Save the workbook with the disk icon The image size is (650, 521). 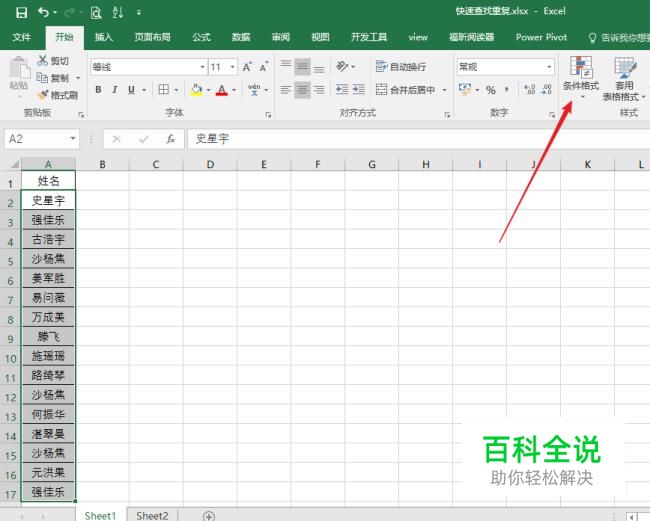click(22, 12)
